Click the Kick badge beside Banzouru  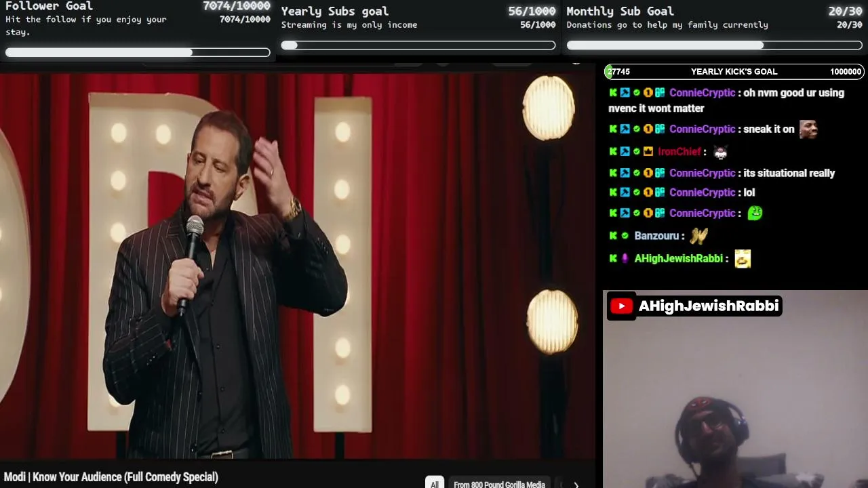point(613,236)
